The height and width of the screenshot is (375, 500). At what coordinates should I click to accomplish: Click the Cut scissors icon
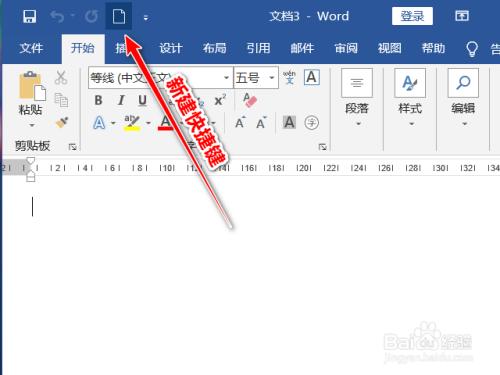coord(61,77)
